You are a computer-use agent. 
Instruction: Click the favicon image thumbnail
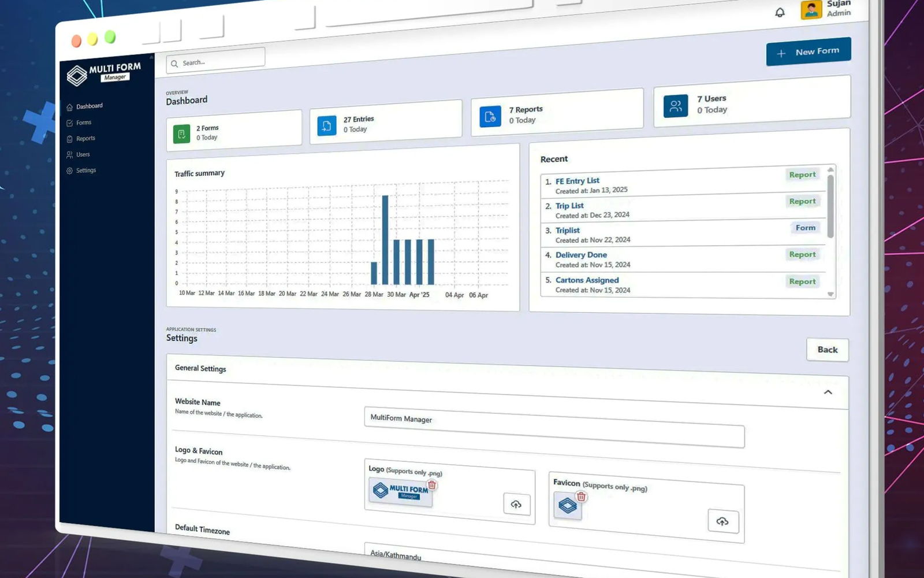(x=568, y=506)
